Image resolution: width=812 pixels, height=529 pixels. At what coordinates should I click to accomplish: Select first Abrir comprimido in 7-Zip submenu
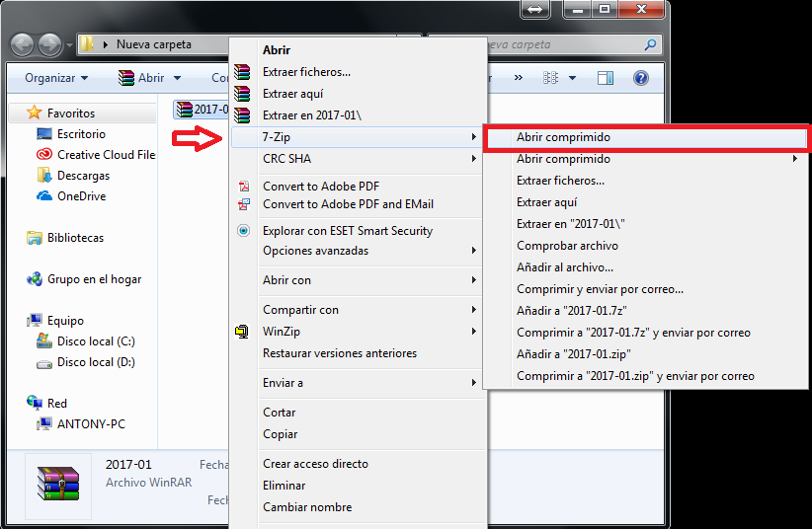[646, 137]
